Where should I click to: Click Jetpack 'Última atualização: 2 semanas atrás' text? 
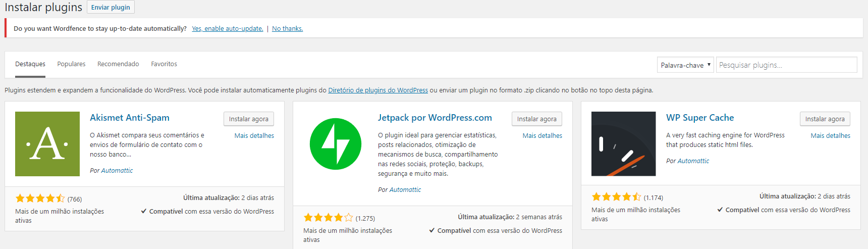[x=510, y=217]
